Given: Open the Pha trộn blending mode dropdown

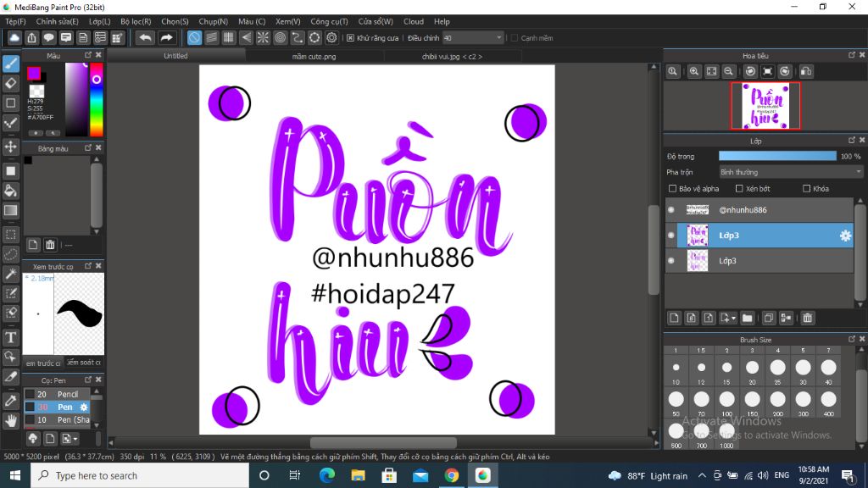Looking at the screenshot, I should [x=791, y=172].
